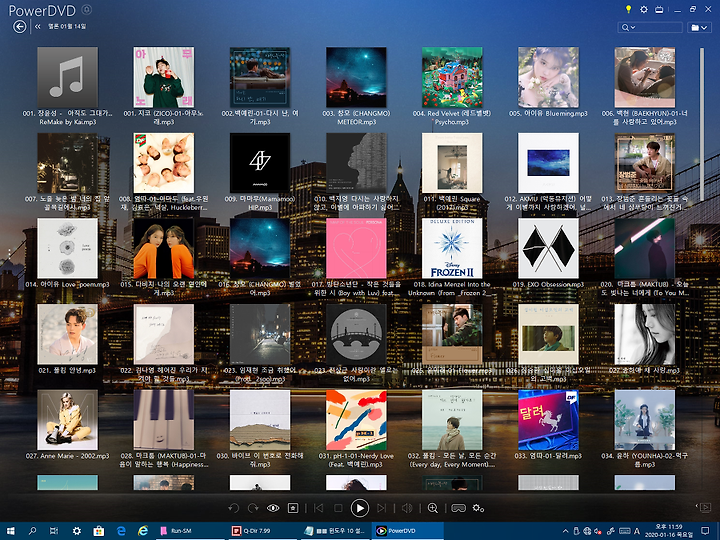Click the zoom magnifier icon
Screen dimensions: 720x540
pos(433,508)
